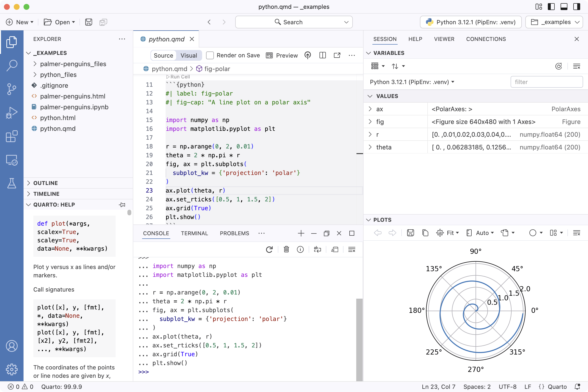The height and width of the screenshot is (392, 588).
Task: Open Run and Debug view
Action: point(12,113)
